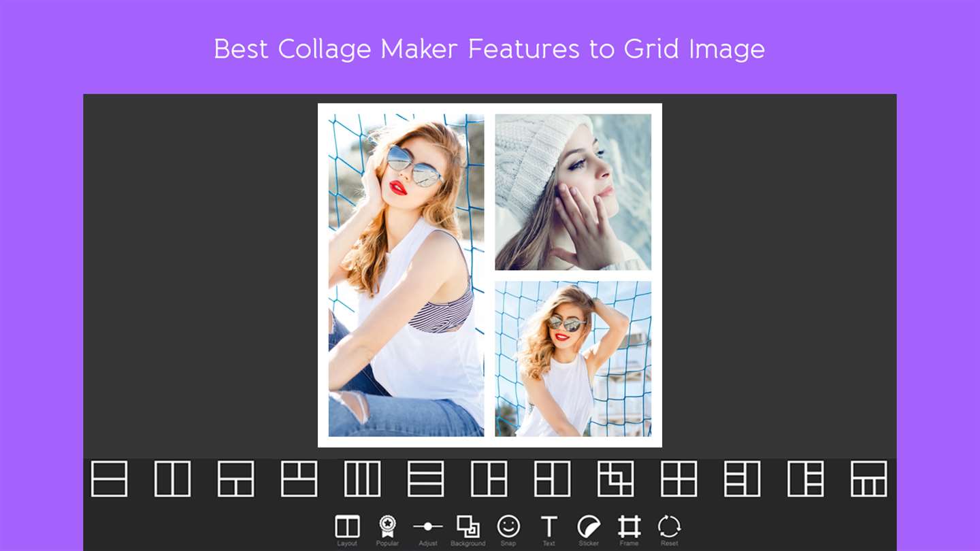Choose the four-square grid layout

coord(679,479)
